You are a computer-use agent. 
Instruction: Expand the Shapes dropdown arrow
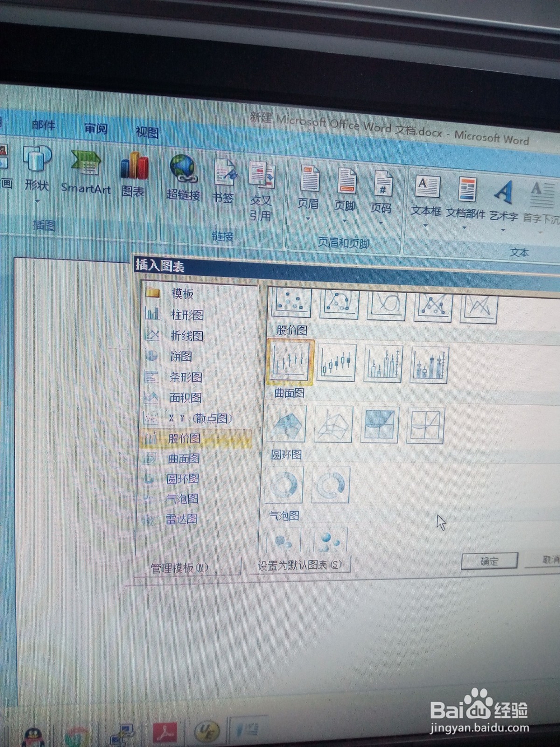coord(37,200)
